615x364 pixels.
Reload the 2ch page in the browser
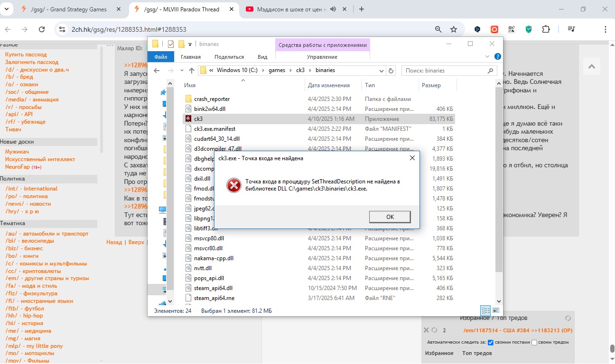42,29
